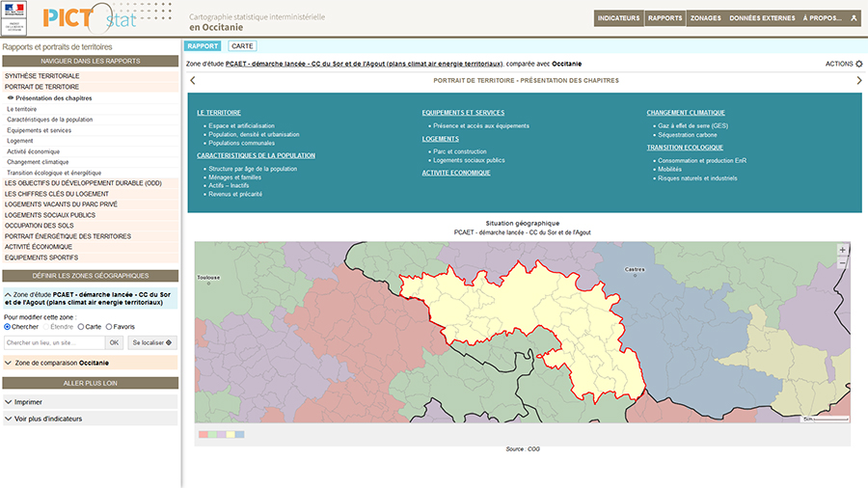This screenshot has width=868, height=488.
Task: Click the Chercher un lieu search field
Action: pyautogui.click(x=54, y=342)
